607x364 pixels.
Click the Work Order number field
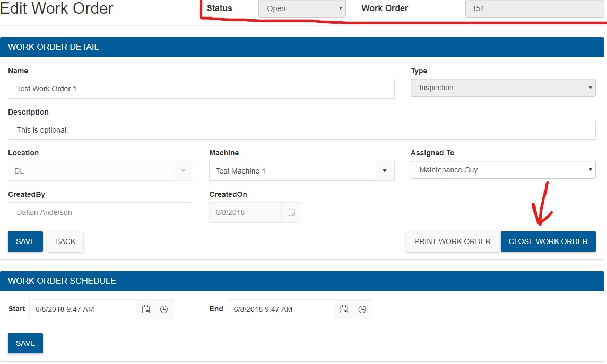click(534, 8)
